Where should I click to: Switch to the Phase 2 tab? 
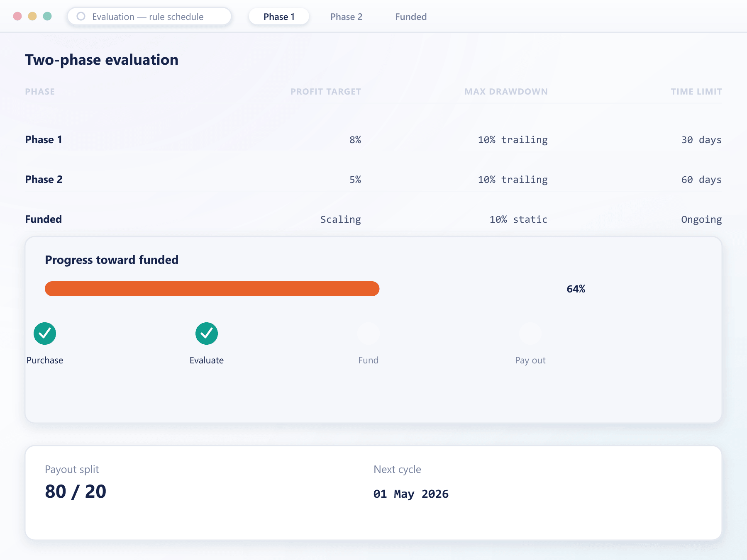click(x=346, y=17)
